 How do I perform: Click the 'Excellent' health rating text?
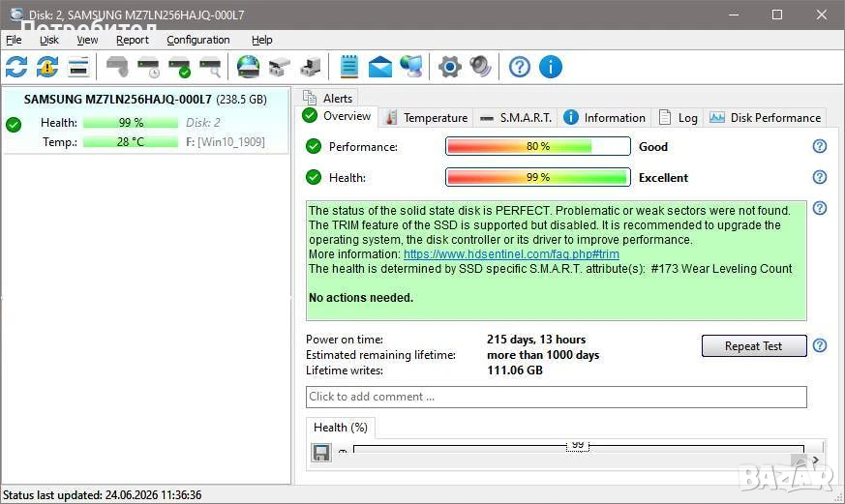(x=663, y=178)
